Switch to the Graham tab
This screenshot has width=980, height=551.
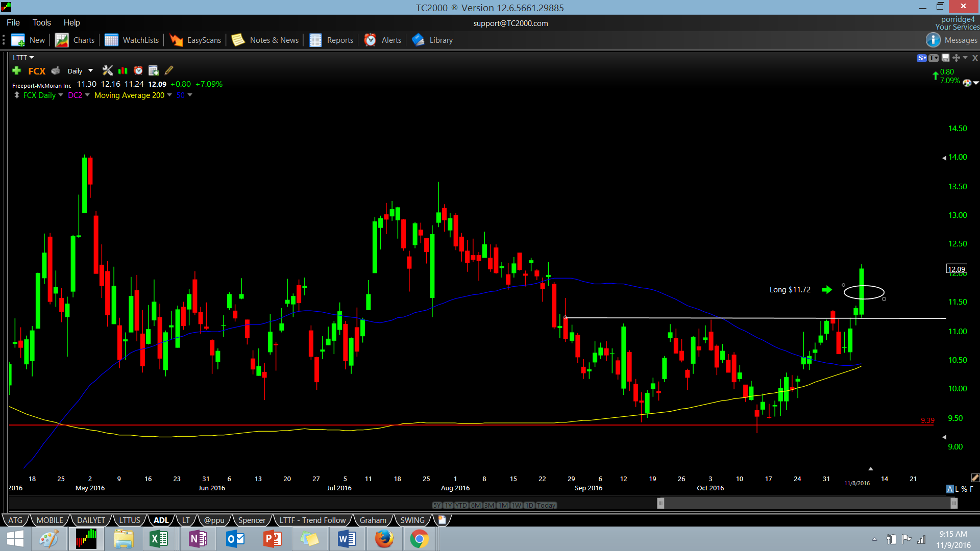tap(373, 520)
